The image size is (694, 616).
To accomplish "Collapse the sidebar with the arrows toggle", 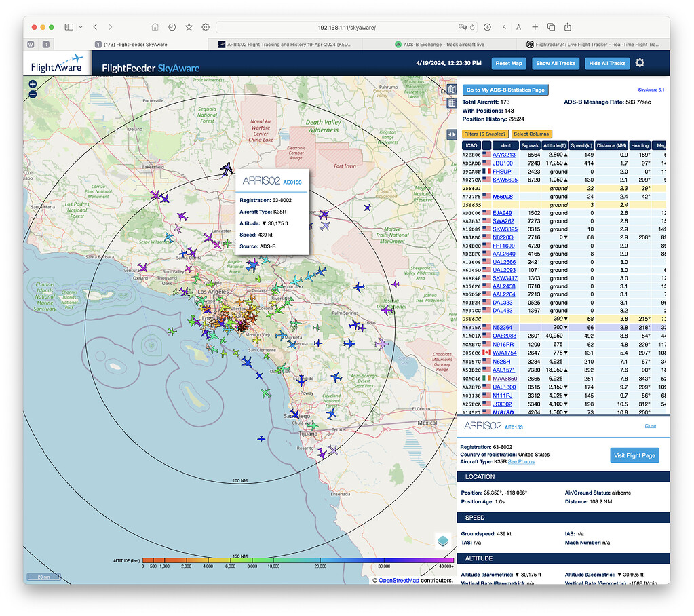I will 452,133.
